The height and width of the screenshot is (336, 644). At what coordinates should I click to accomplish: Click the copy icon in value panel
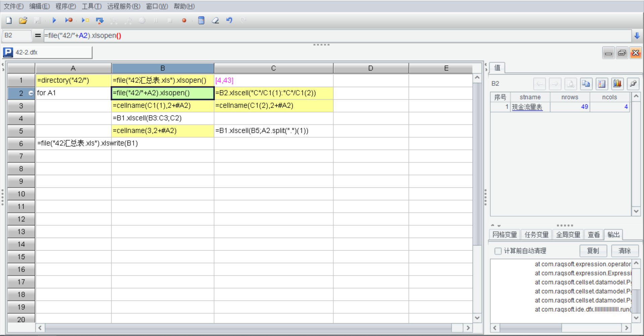tap(586, 84)
